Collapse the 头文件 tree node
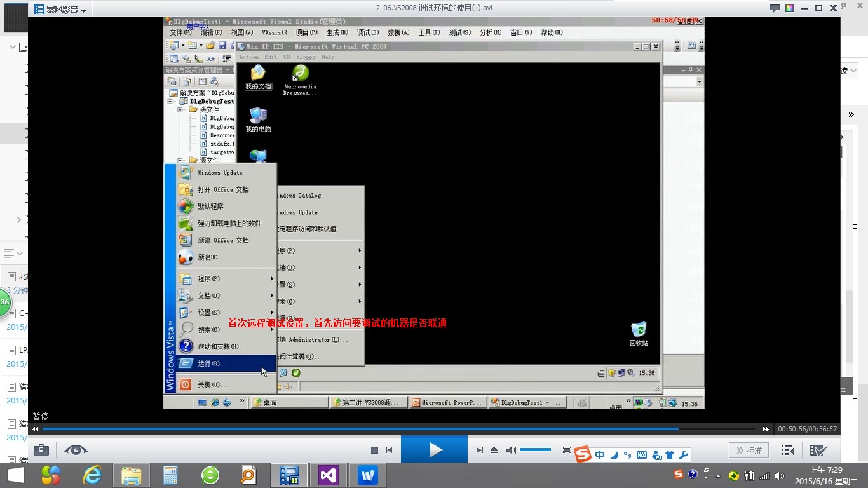The height and width of the screenshot is (488, 868). 180,110
